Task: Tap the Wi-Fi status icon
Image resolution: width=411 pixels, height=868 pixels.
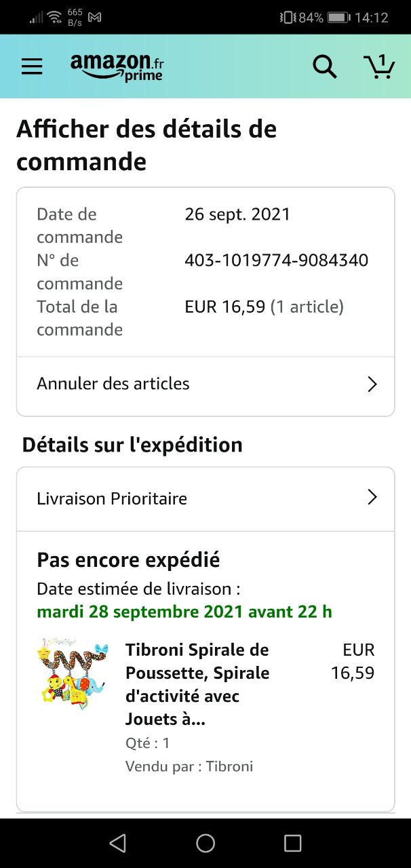Action: [54, 17]
